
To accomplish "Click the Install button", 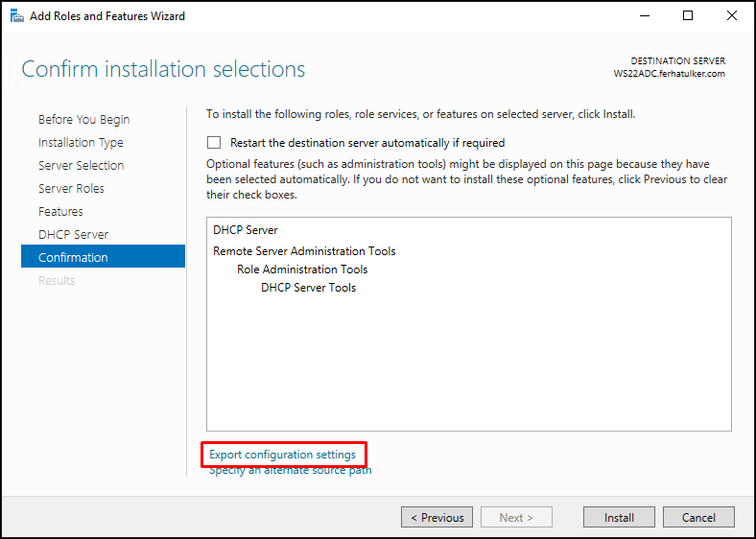I will click(x=619, y=517).
